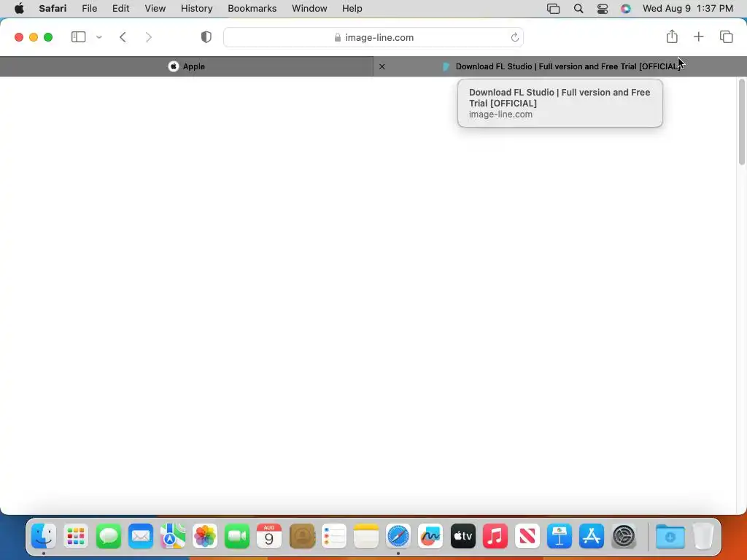The width and height of the screenshot is (747, 560).
Task: Open the View menu
Action: (x=155, y=9)
